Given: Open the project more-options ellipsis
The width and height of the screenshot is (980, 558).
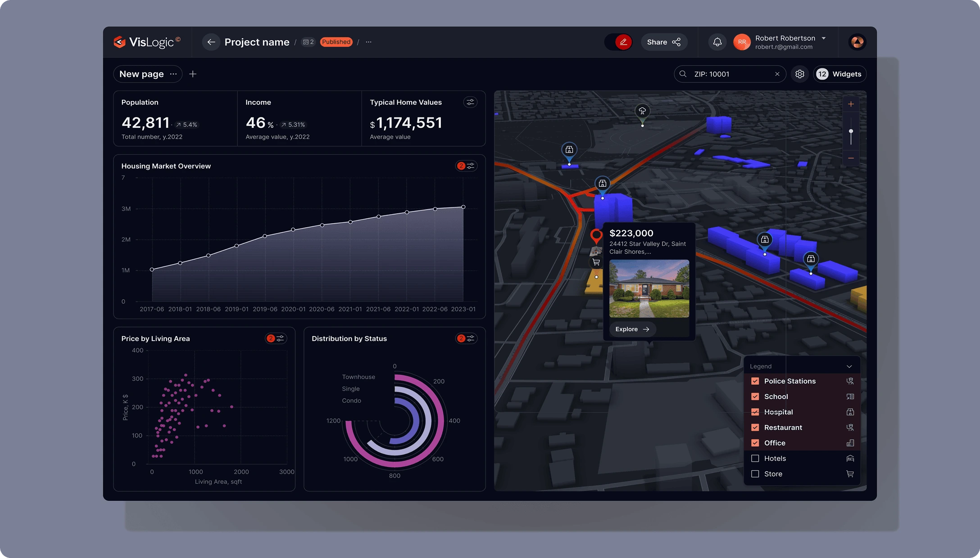Looking at the screenshot, I should [369, 42].
